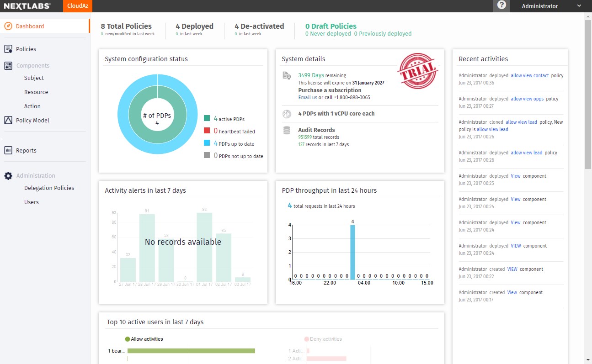Viewport: 592px width, 364px height.
Task: Click the page vertical scrollbar thumb
Action: [588, 95]
